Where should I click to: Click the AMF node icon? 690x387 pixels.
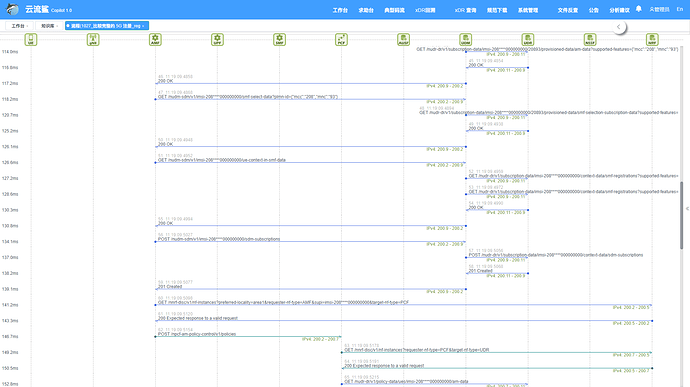coord(155,40)
